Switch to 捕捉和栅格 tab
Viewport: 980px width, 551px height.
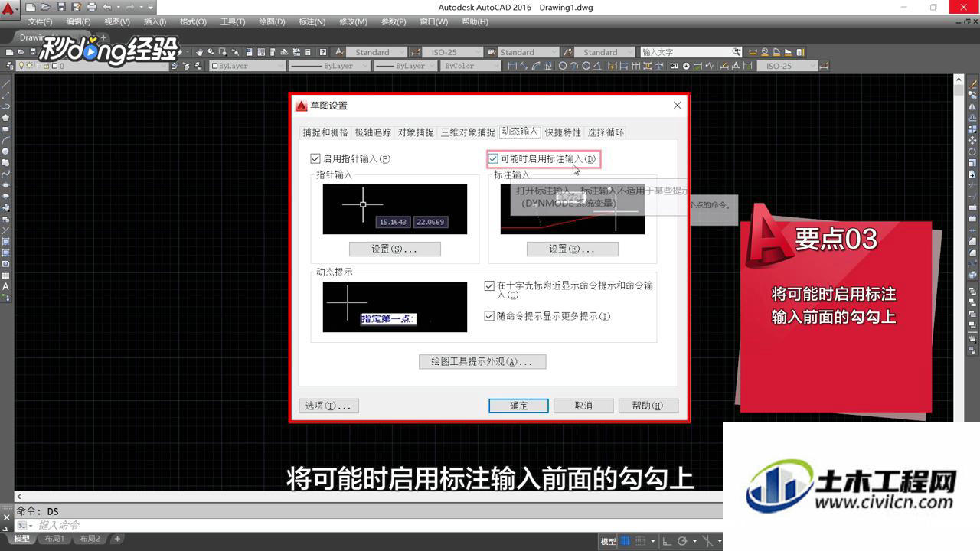[325, 132]
